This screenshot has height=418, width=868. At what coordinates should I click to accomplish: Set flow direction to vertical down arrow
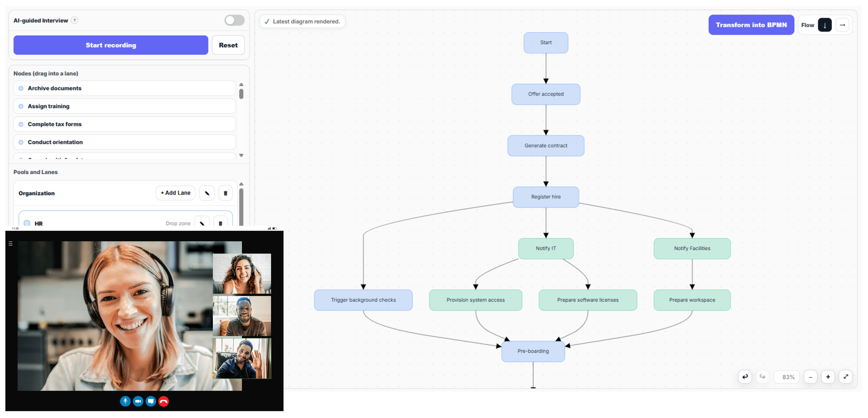tap(824, 25)
